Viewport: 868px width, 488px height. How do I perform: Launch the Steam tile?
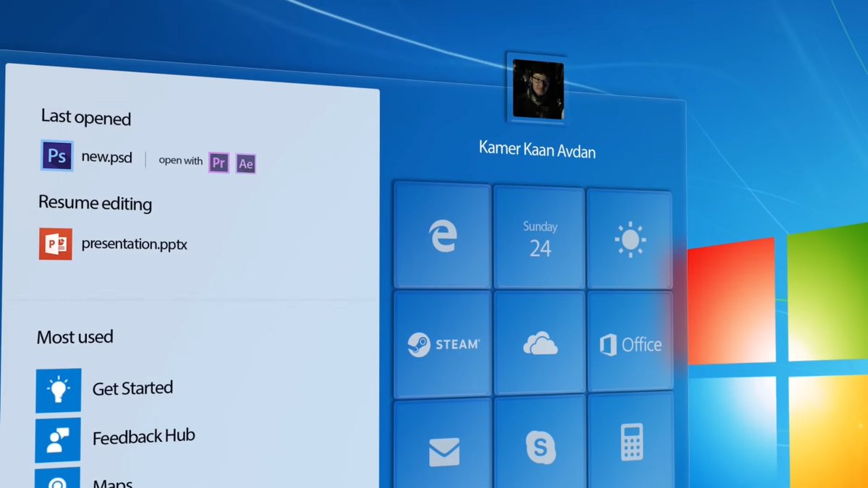442,343
